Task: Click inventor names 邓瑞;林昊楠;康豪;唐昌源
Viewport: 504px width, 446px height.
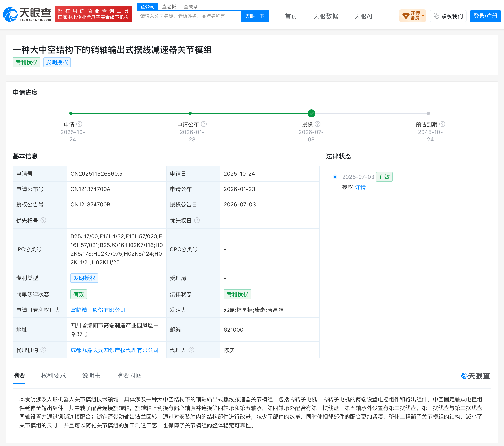Action: pos(254,310)
